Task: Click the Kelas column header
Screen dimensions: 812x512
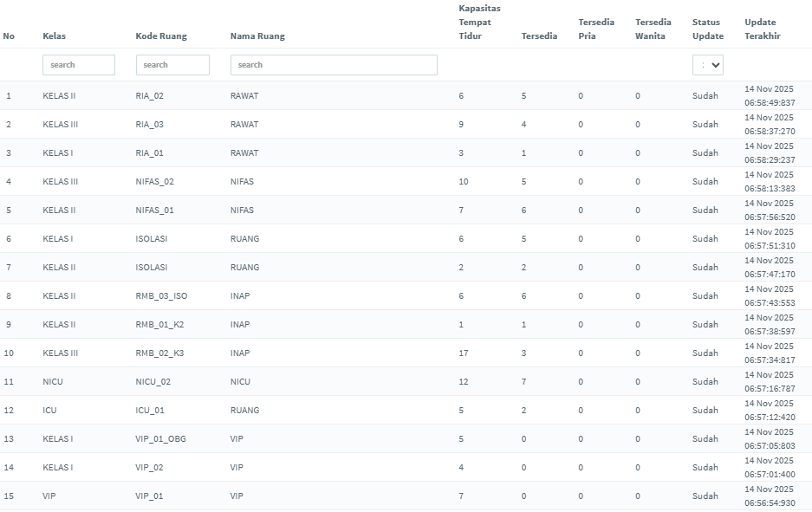Action: coord(54,36)
